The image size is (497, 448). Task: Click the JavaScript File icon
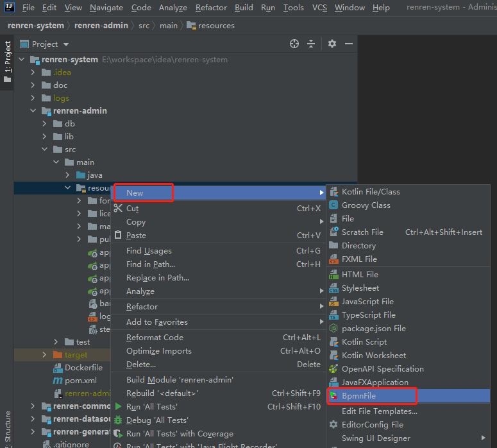coord(333,302)
